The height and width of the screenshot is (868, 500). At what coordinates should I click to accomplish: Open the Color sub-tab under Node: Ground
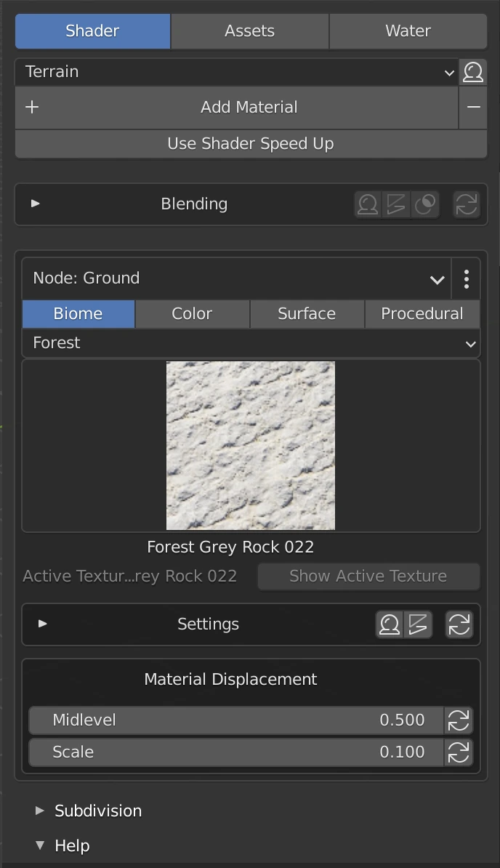191,313
